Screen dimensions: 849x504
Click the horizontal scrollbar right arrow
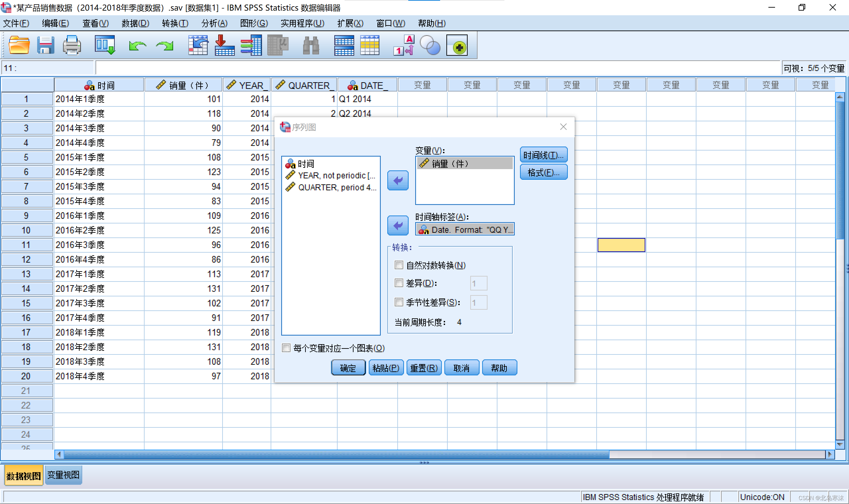click(830, 454)
